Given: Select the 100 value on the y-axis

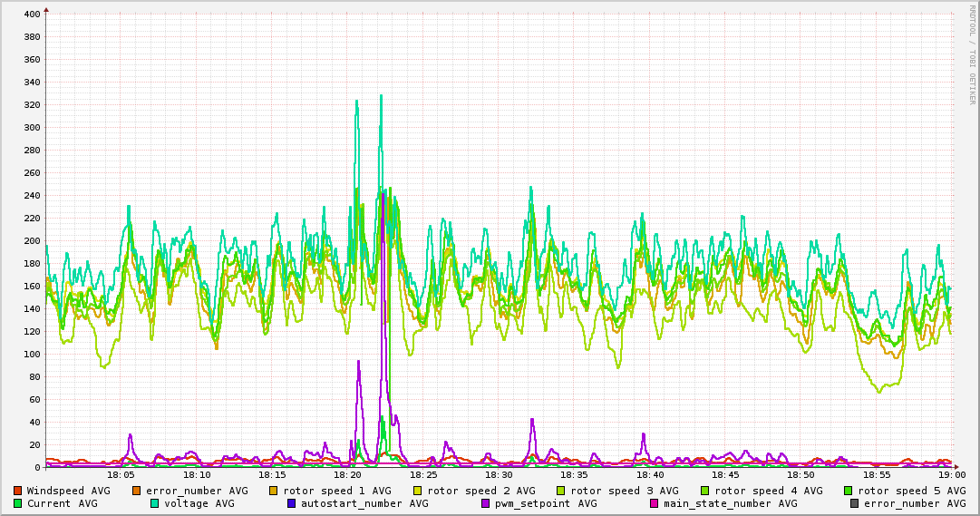Looking at the screenshot, I should [32, 354].
